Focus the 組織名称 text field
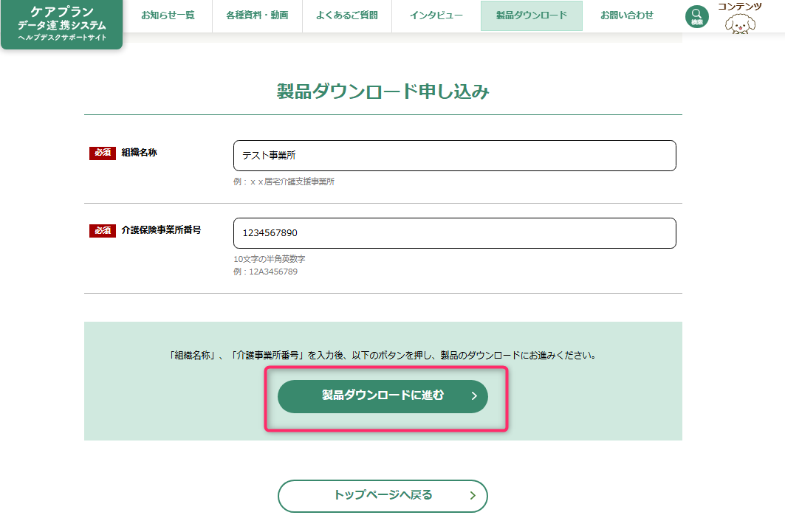The width and height of the screenshot is (785, 532). 454,156
